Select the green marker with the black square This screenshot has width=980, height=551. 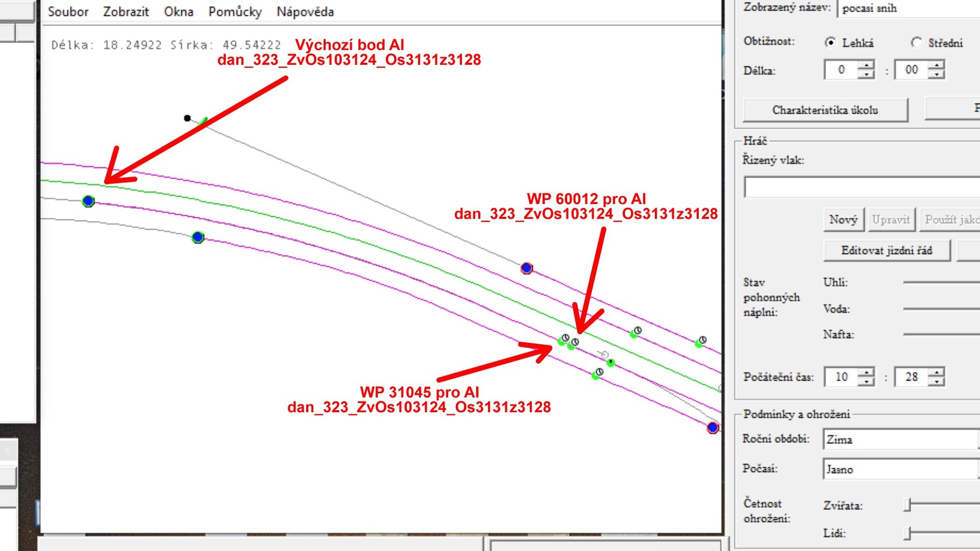[x=610, y=363]
